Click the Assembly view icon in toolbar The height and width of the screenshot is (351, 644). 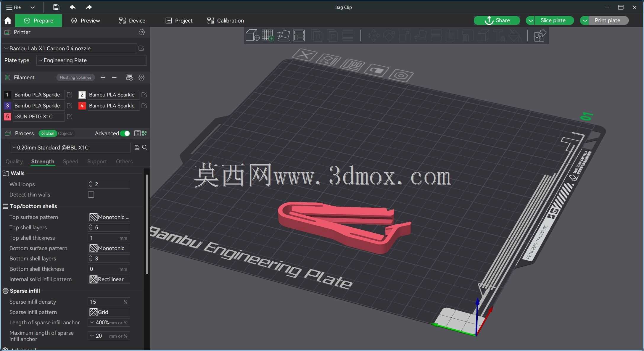click(x=540, y=36)
